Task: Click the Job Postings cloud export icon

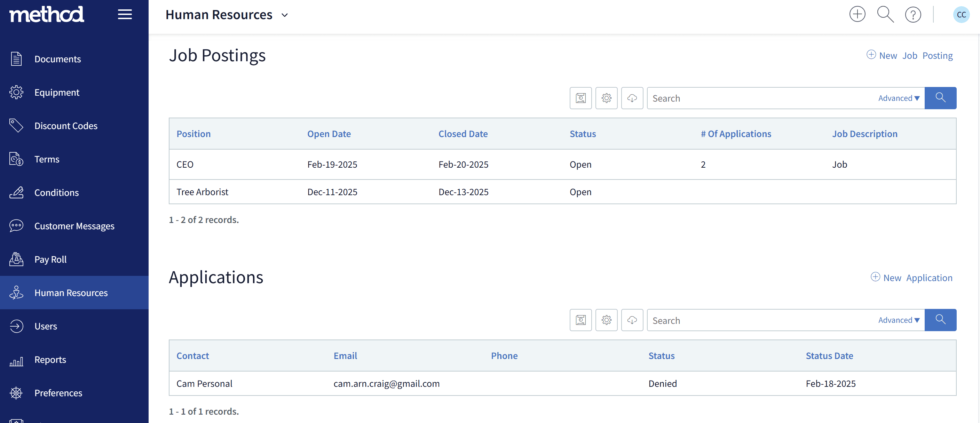Action: [632, 98]
